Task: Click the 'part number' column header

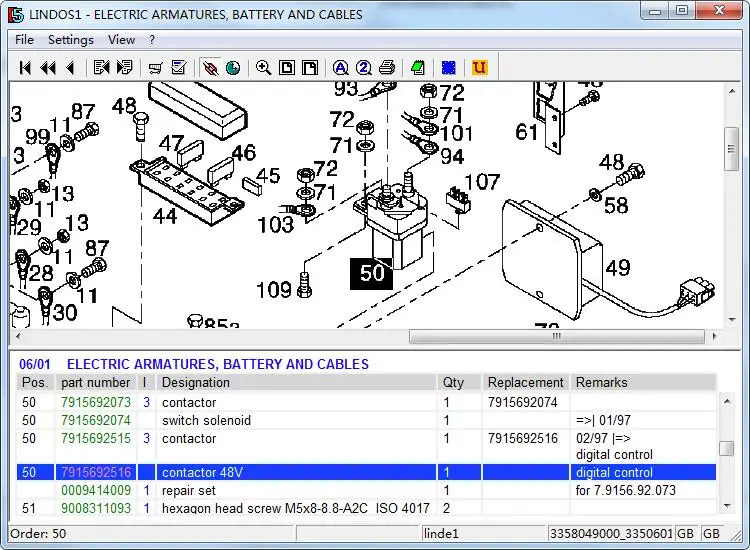Action: pos(96,383)
